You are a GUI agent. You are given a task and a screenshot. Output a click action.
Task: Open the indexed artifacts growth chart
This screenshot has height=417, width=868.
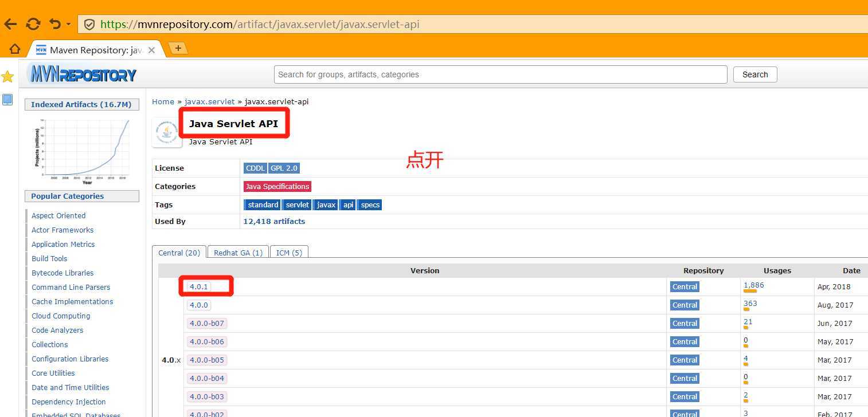(x=82, y=151)
